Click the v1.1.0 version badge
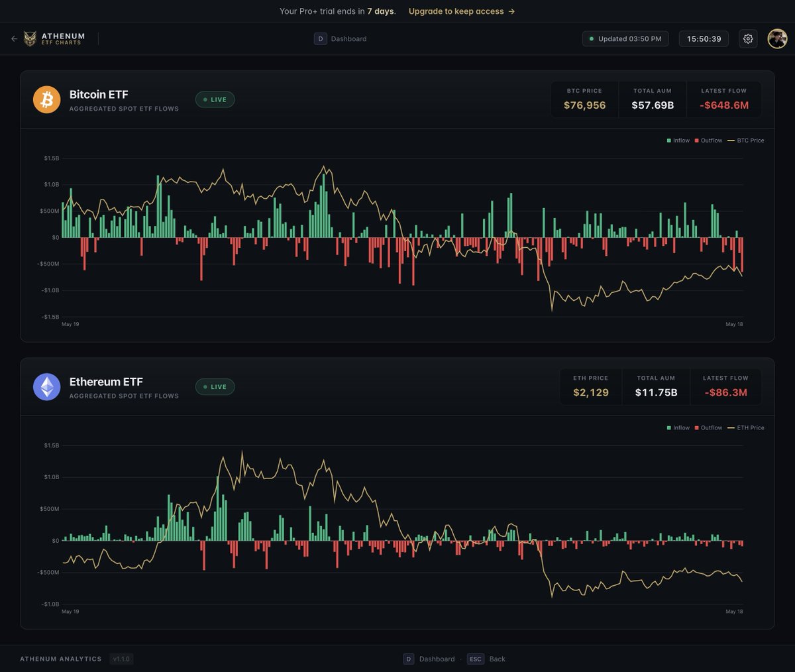Viewport: 795px width, 672px height. [x=121, y=659]
